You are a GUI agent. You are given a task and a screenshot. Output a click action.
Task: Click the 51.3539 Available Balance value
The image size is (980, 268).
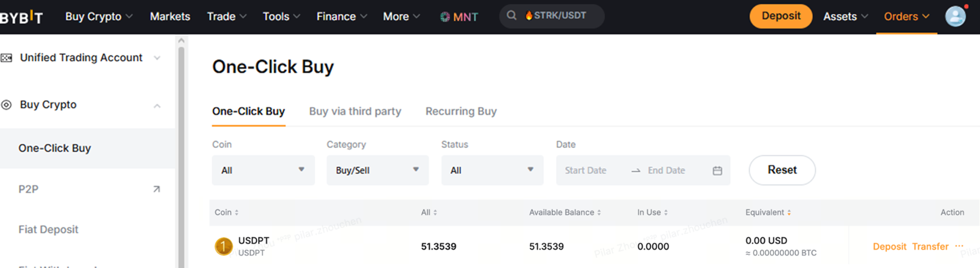[x=546, y=247]
